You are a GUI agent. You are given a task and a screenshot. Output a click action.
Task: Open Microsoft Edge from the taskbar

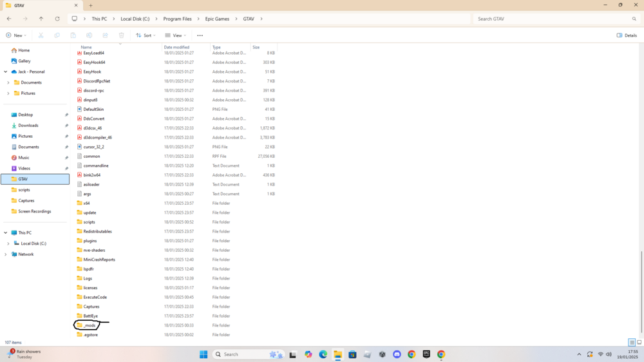[x=323, y=354]
